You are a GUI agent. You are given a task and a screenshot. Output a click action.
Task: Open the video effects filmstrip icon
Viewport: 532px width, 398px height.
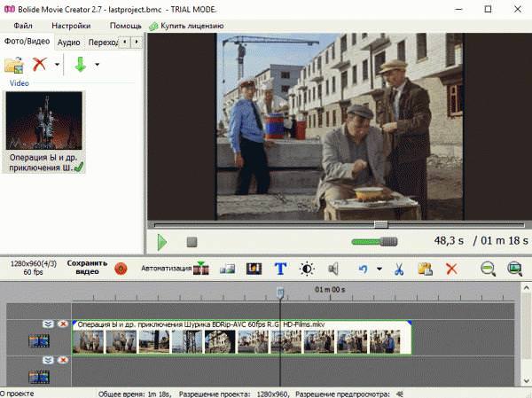tap(254, 269)
